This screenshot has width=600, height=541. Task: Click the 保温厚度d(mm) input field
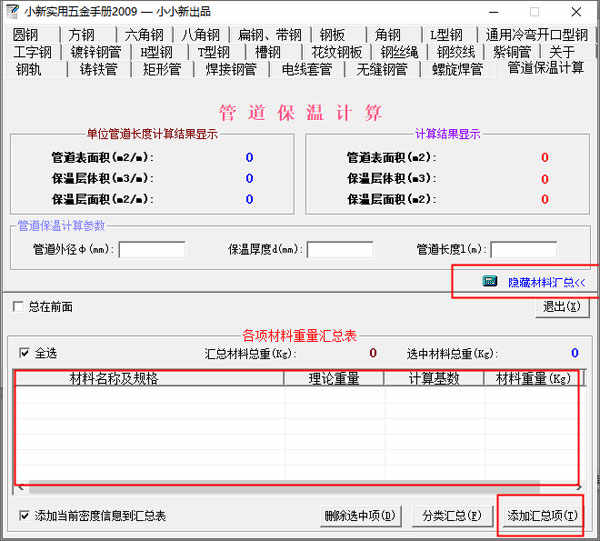click(340, 249)
